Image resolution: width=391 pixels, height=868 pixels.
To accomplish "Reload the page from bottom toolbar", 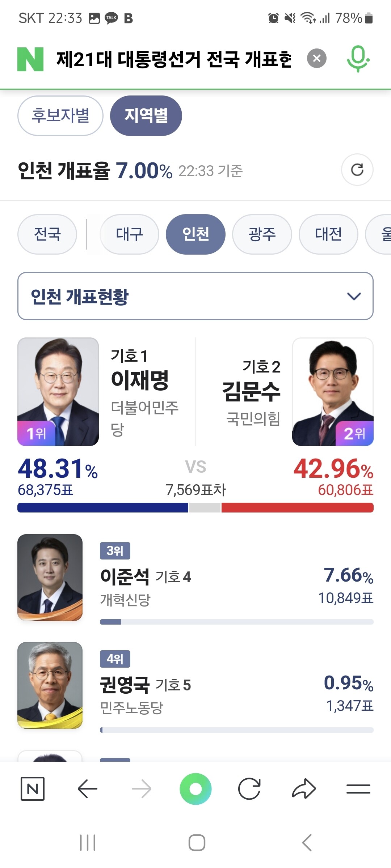I will tap(249, 788).
